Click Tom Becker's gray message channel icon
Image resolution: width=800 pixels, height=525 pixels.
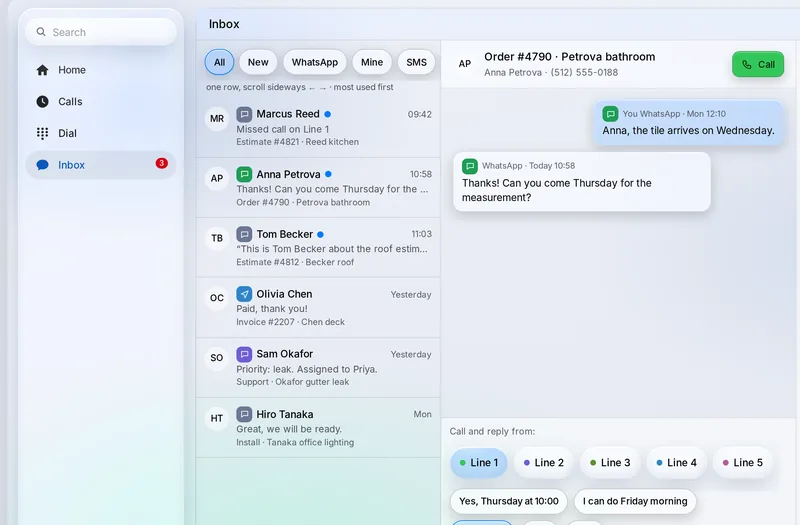point(244,234)
